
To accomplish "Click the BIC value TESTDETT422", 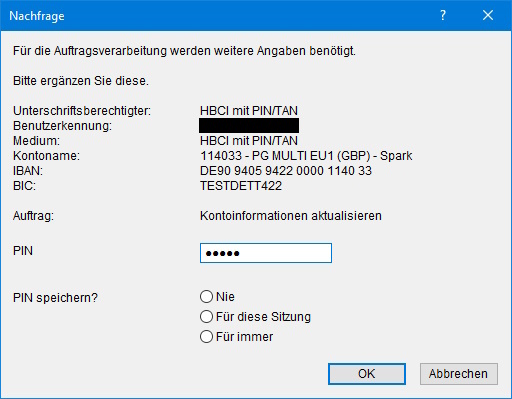I will coord(241,186).
